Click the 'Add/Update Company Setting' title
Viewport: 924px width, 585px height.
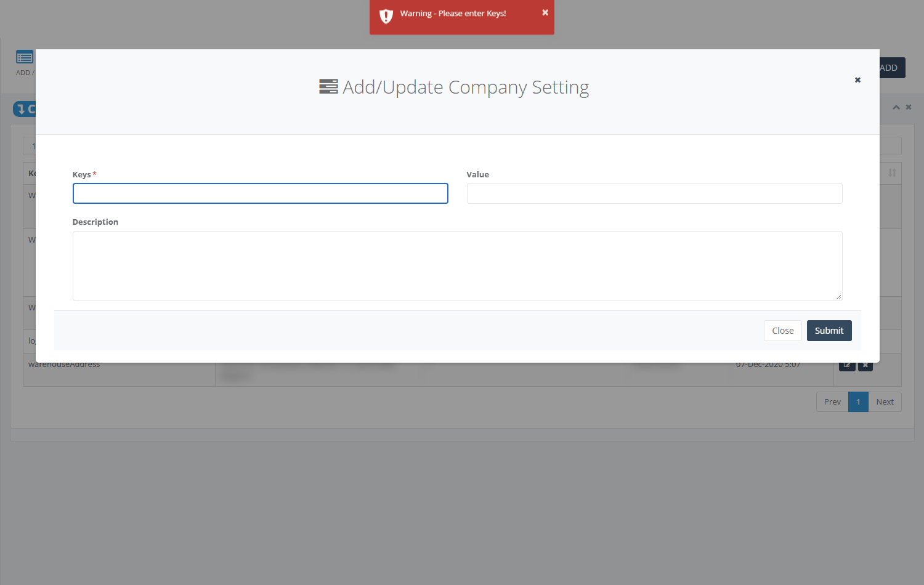[466, 87]
